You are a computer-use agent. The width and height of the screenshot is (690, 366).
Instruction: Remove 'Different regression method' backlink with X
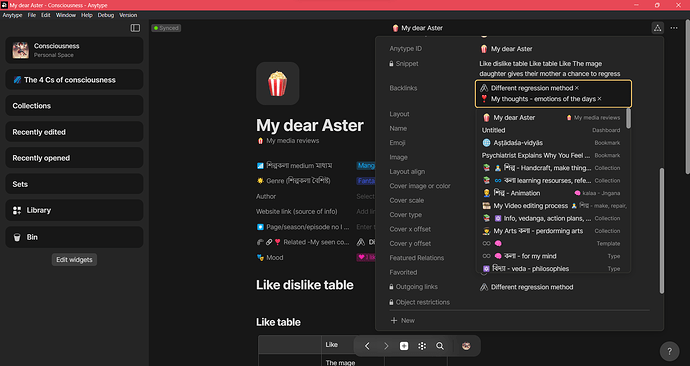(x=576, y=88)
